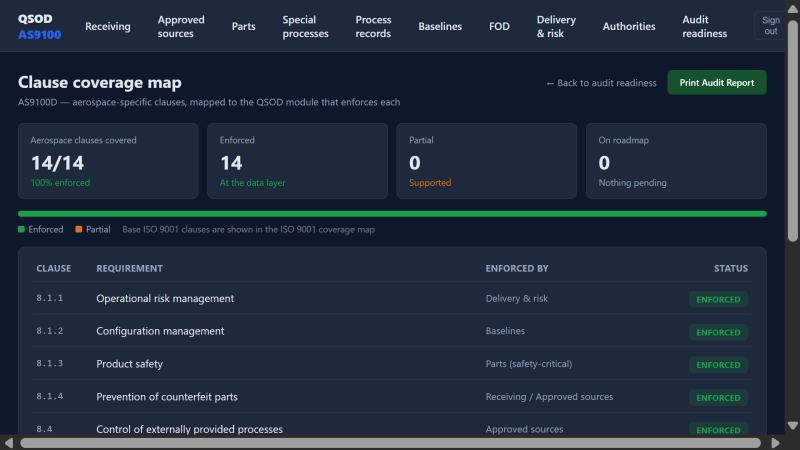
Task: Select the Partial 0 summary card
Action: coord(487,161)
